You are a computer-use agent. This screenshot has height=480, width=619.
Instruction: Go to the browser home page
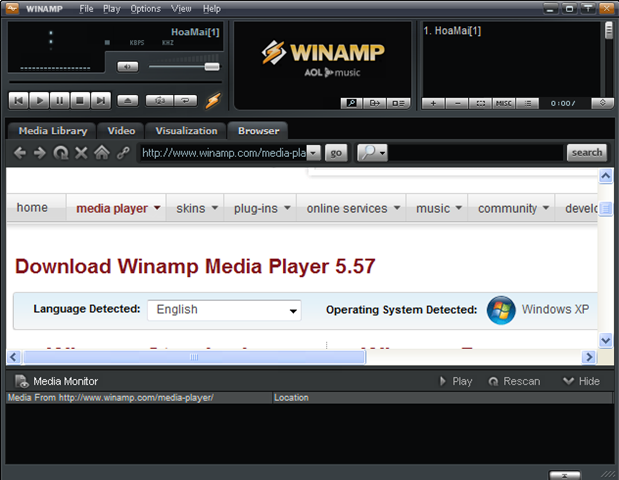102,153
